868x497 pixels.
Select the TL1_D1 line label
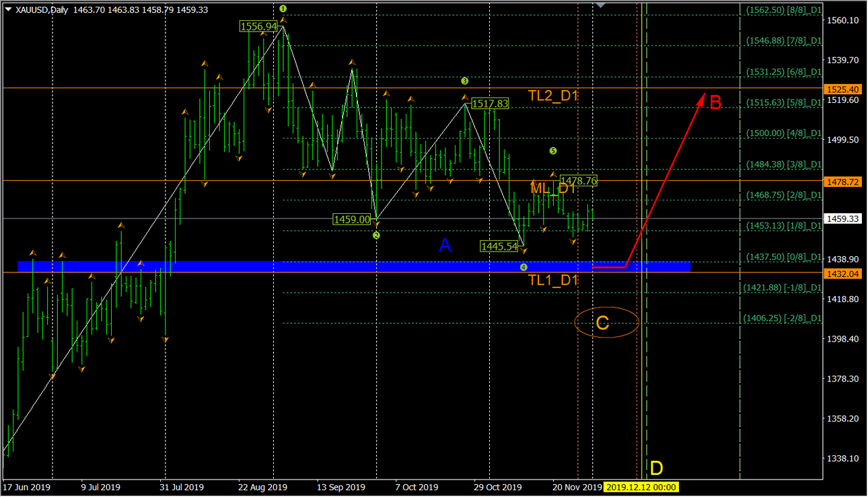(553, 280)
